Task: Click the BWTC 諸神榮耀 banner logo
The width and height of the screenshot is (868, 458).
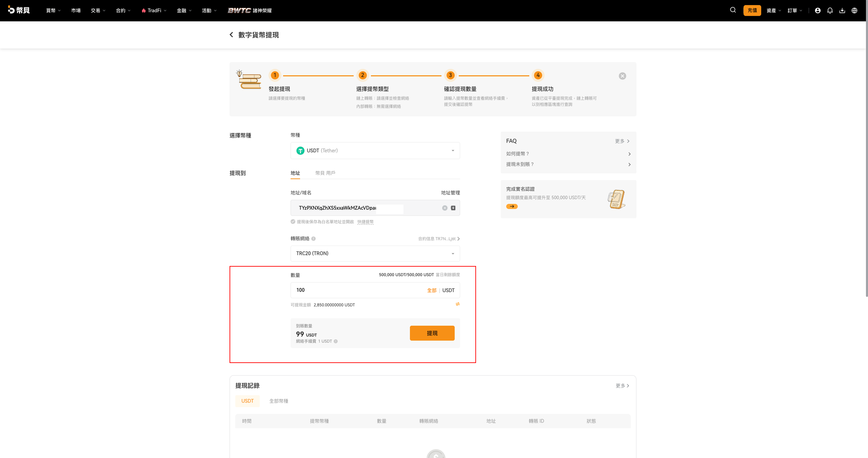Action: (x=250, y=11)
